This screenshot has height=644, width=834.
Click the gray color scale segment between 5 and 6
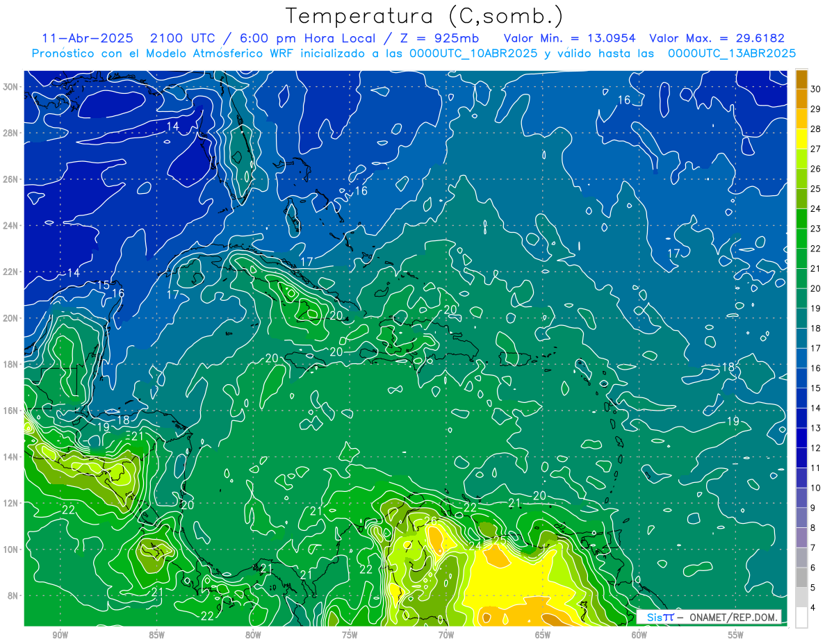tap(801, 578)
